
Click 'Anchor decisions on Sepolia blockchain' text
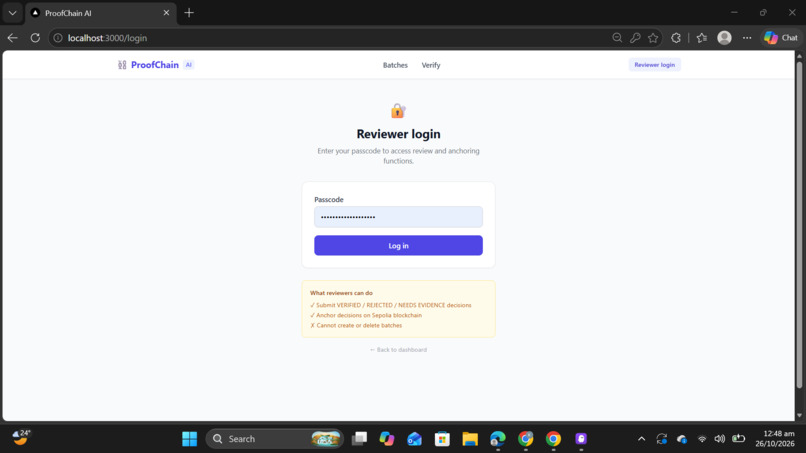tap(369, 315)
